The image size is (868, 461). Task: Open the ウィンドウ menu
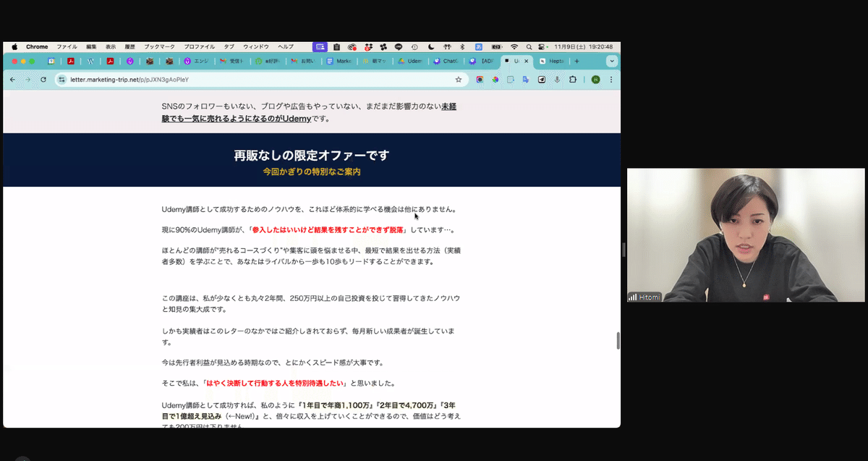[x=256, y=46]
